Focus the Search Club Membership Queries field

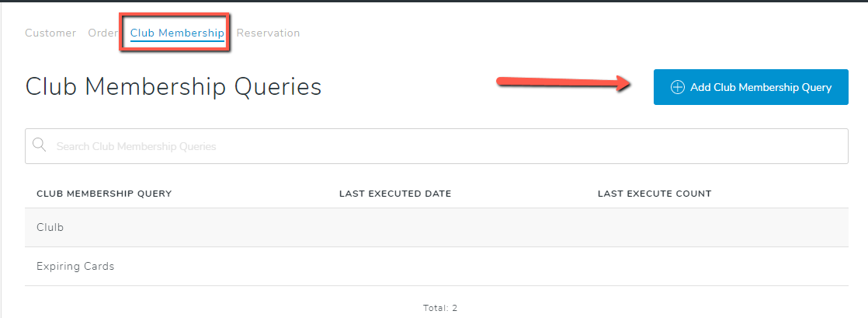pos(436,146)
